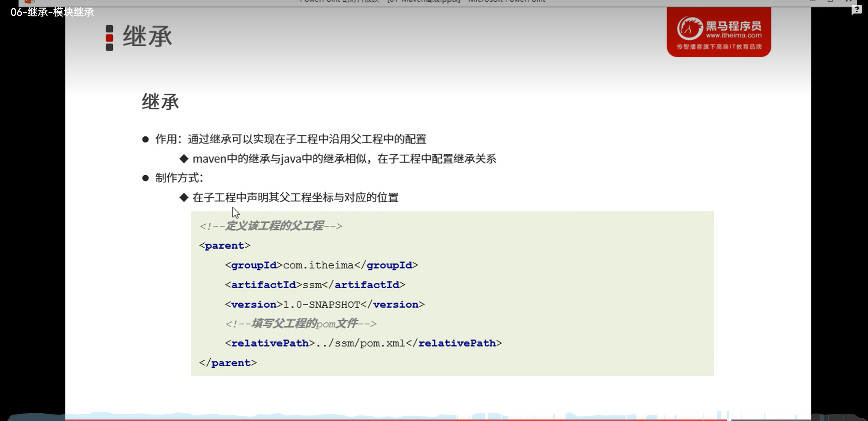
Task: Click the unplayed gray portion of progress bar
Action: [x=772, y=420]
